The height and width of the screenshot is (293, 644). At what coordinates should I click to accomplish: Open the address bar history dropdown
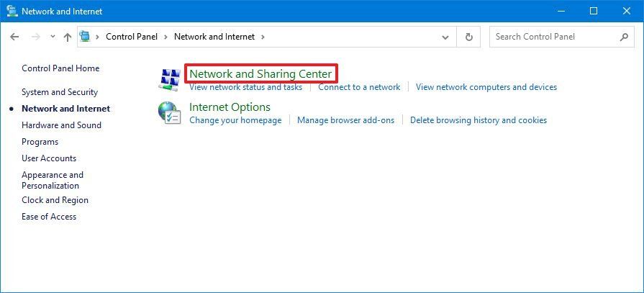(x=445, y=37)
